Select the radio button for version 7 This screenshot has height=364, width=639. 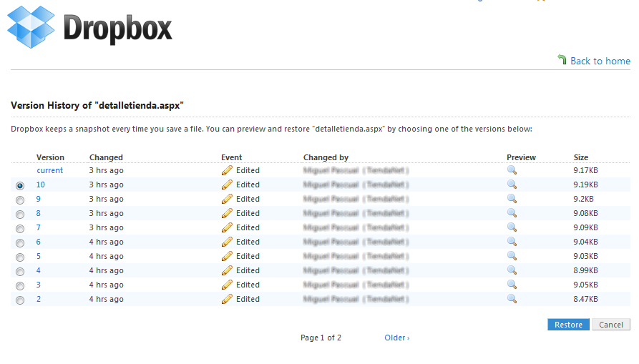20,228
